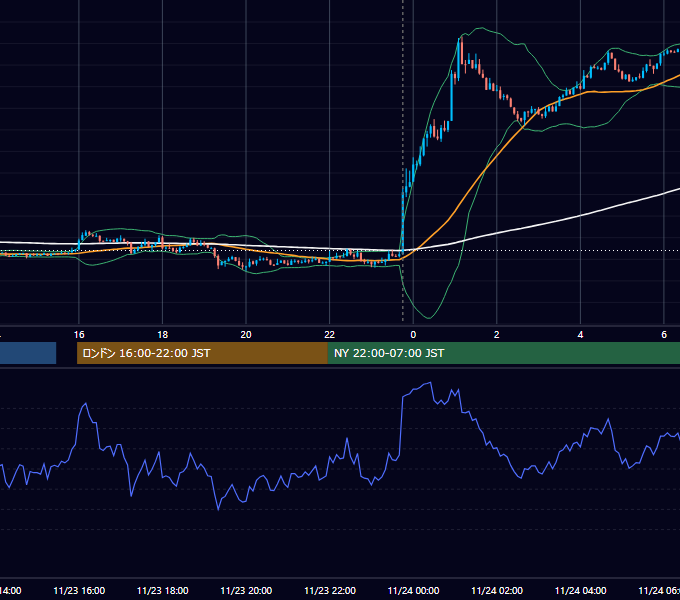Click the hour label 18 on the upper axis

163,335
